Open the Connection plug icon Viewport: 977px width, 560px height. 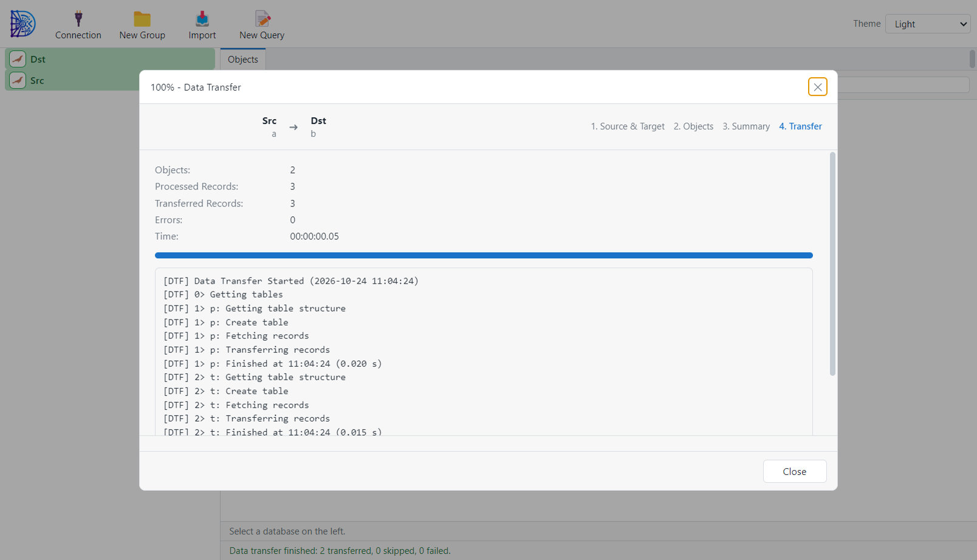(78, 19)
